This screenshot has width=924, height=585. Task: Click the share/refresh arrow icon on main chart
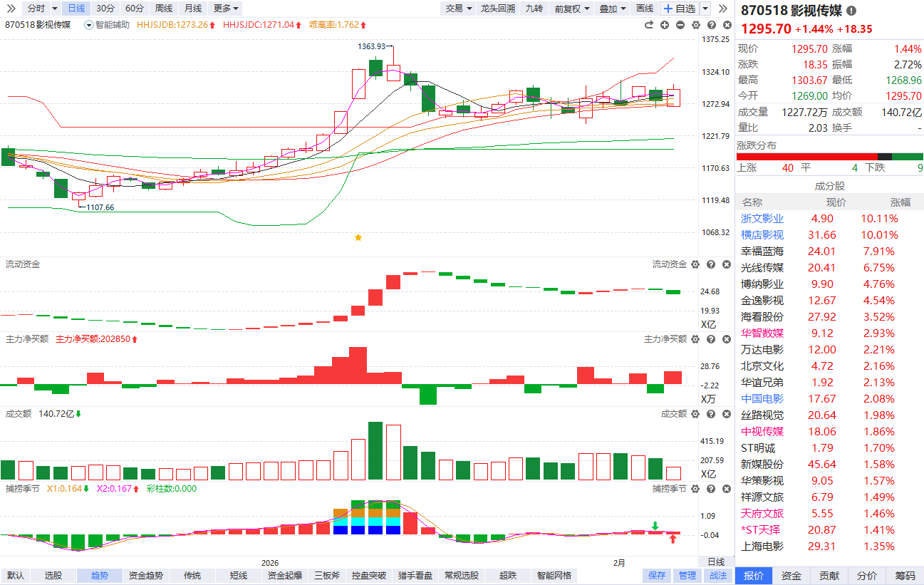pos(648,25)
